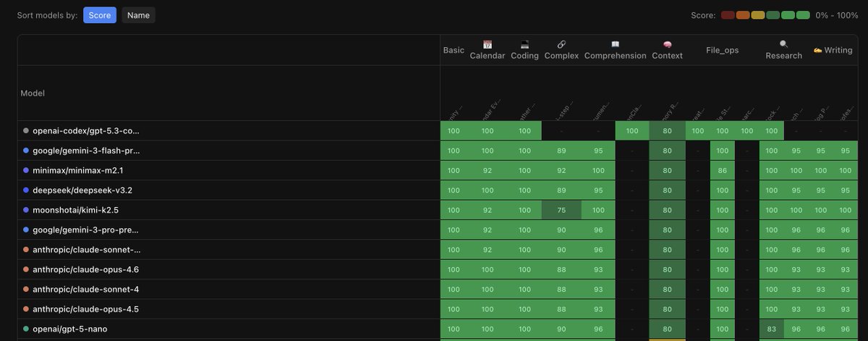Click the magnifying glass icon above Research
Image resolution: width=868 pixels, height=341 pixels.
[784, 45]
